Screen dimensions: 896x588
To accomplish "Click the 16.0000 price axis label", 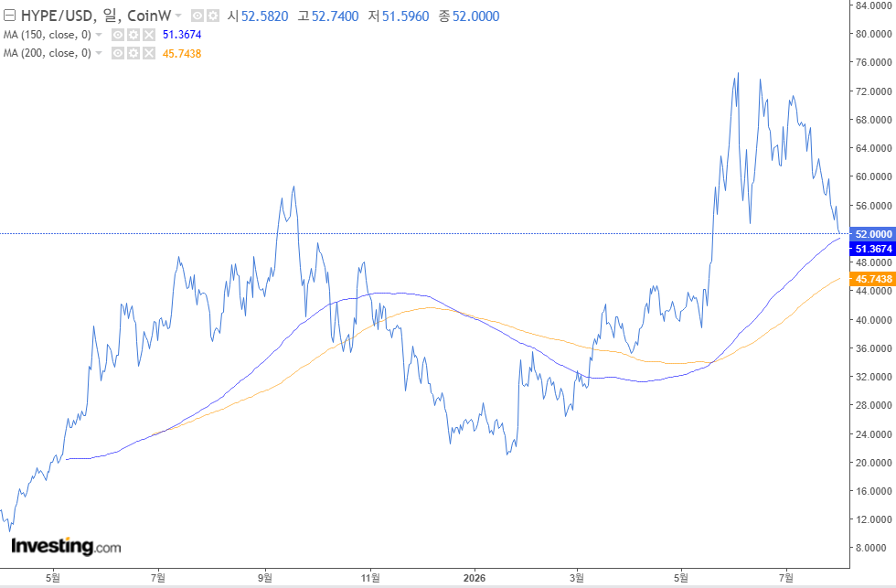I will pos(873,491).
